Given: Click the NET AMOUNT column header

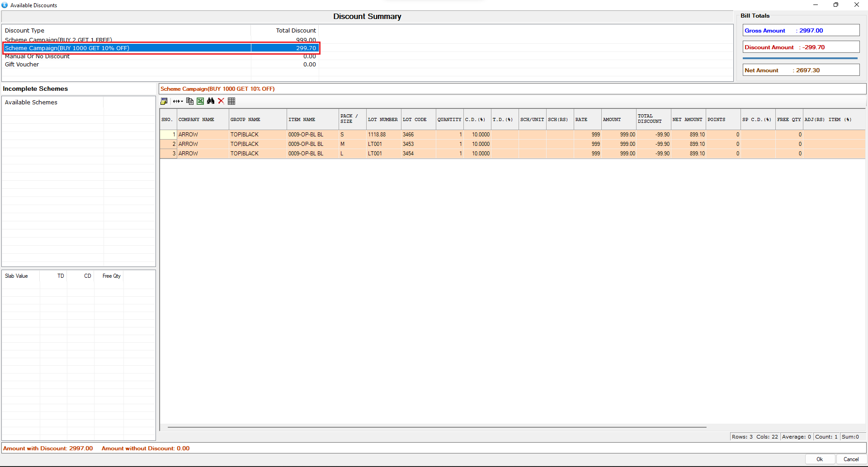Looking at the screenshot, I should (x=687, y=120).
